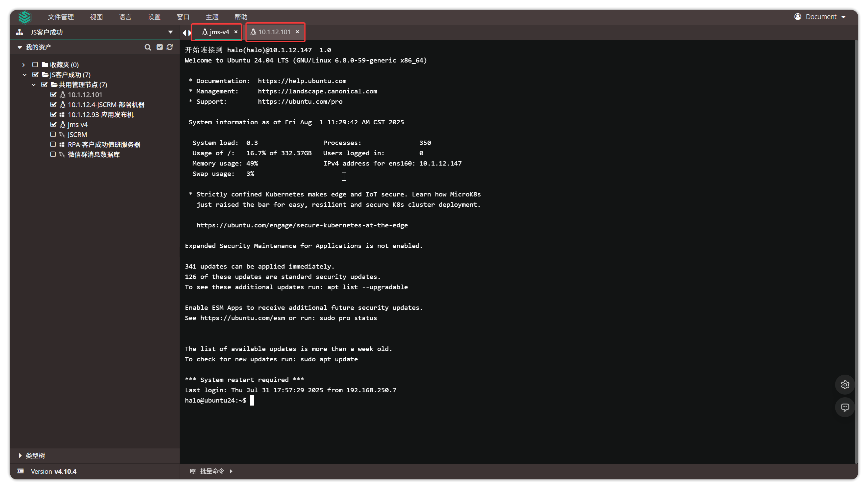Select the 10.1.12.93-应用发布机 tree entry
Viewport: 868px width, 486px height.
pyautogui.click(x=100, y=115)
